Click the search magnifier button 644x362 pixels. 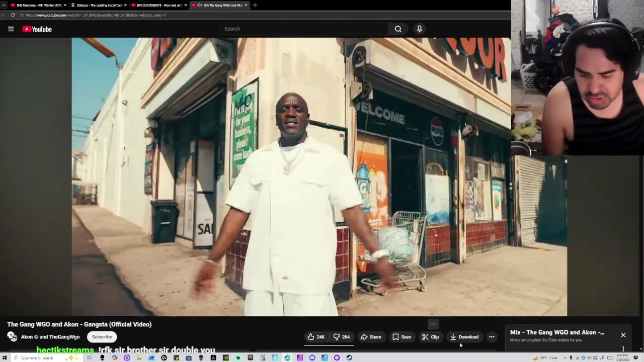click(x=398, y=29)
